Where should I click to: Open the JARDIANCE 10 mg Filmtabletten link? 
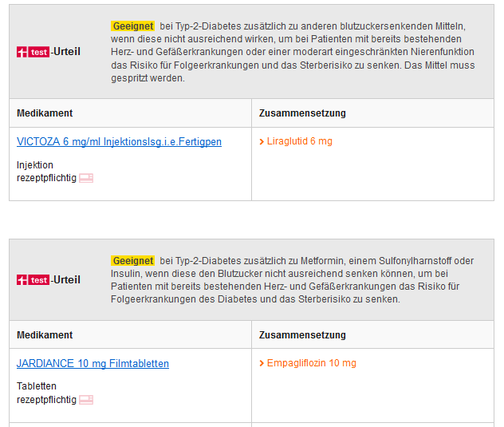point(93,363)
